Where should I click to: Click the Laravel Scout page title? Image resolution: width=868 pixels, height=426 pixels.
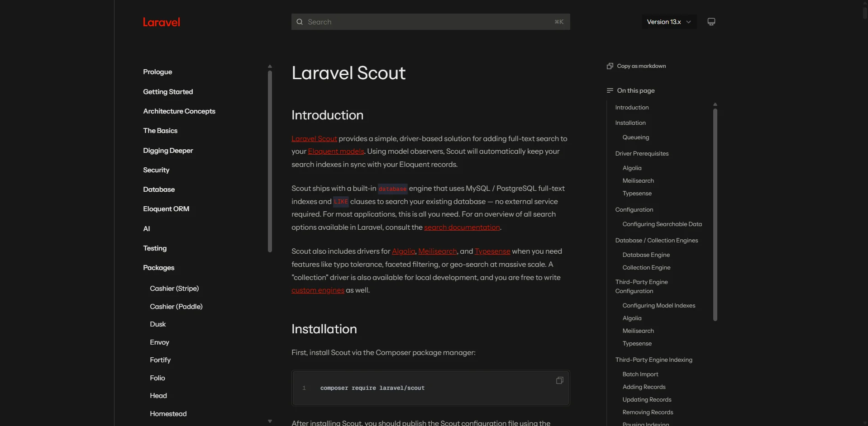(x=348, y=73)
